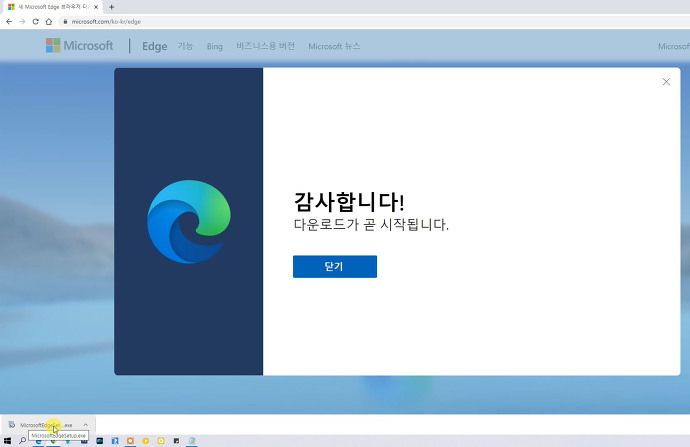Close the download dialog with X
690x447 pixels.
666,82
